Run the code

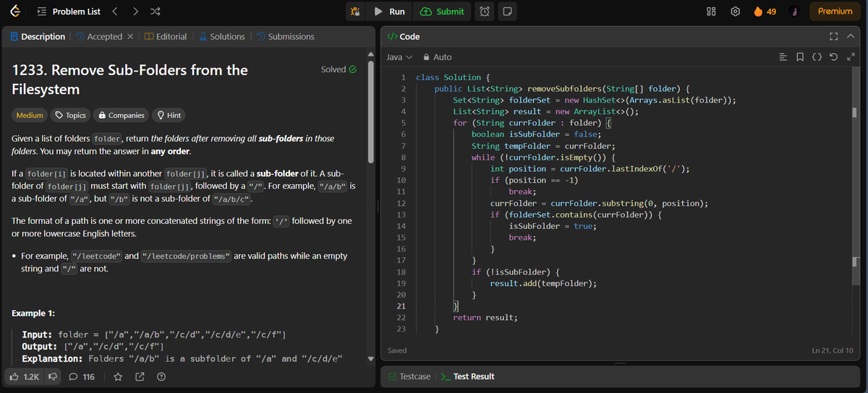coord(390,12)
